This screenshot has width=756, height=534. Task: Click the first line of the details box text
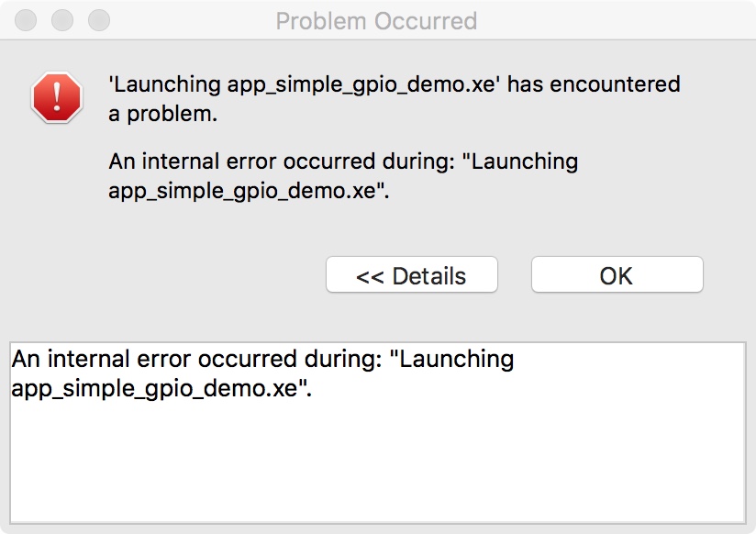point(262,359)
